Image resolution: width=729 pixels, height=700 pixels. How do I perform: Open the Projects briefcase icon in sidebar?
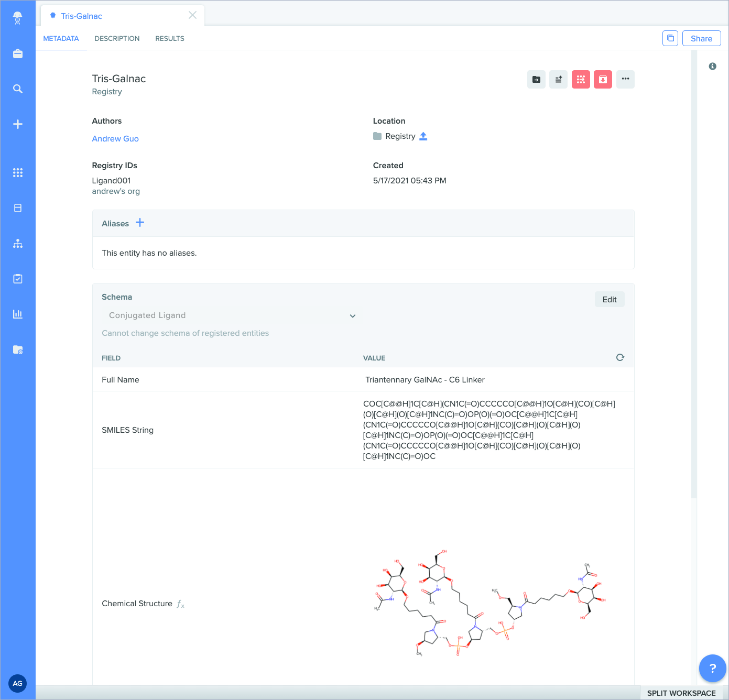click(x=17, y=53)
